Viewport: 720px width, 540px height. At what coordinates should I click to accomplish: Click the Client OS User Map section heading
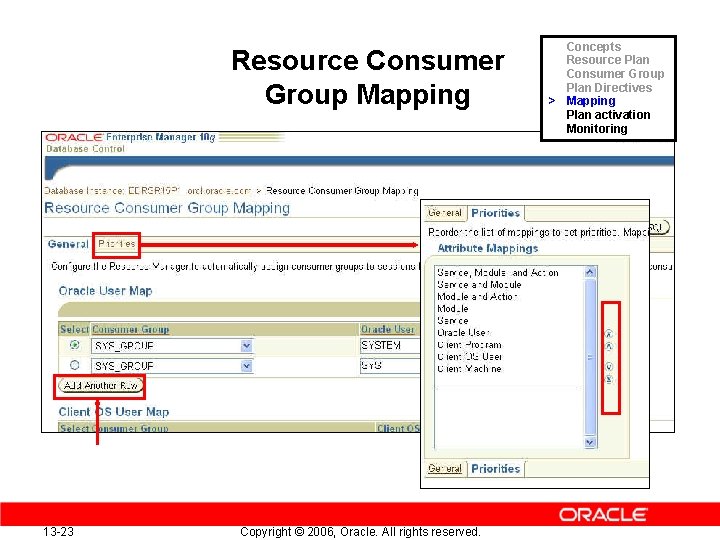pyautogui.click(x=113, y=412)
